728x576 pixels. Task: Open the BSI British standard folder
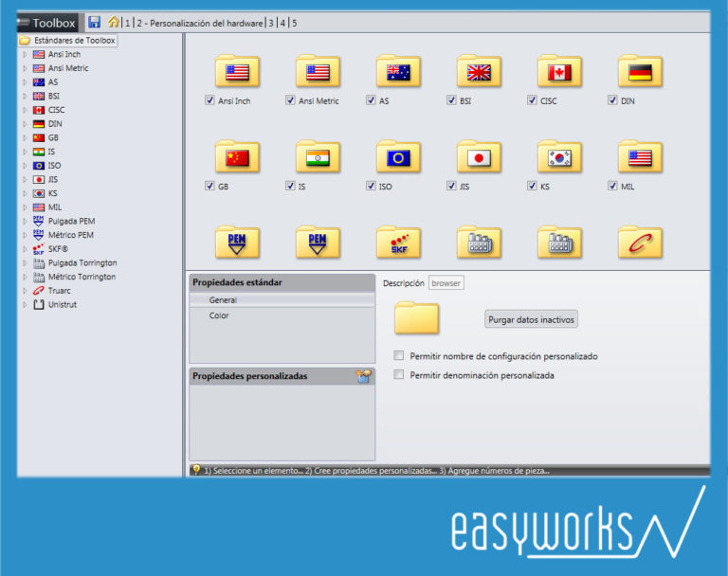click(x=479, y=71)
